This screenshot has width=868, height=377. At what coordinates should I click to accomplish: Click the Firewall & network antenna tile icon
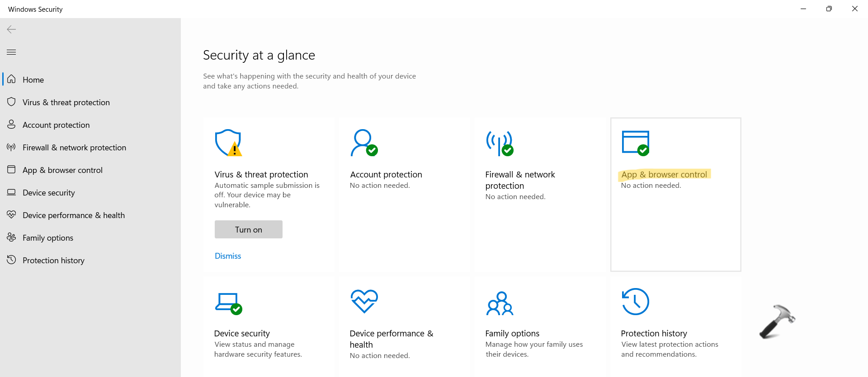(499, 143)
